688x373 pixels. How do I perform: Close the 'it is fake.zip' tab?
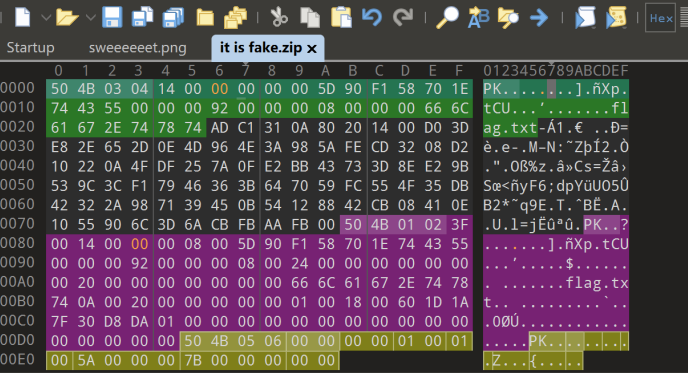(x=312, y=48)
